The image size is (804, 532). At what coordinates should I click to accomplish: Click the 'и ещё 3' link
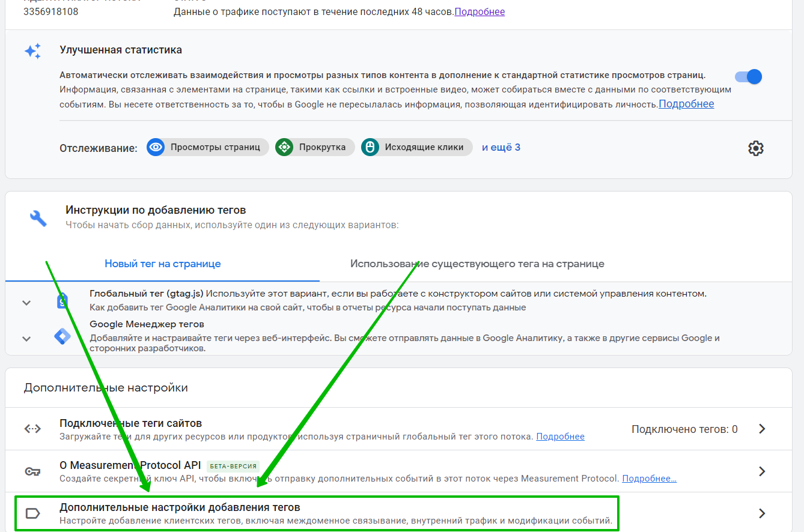click(x=501, y=147)
